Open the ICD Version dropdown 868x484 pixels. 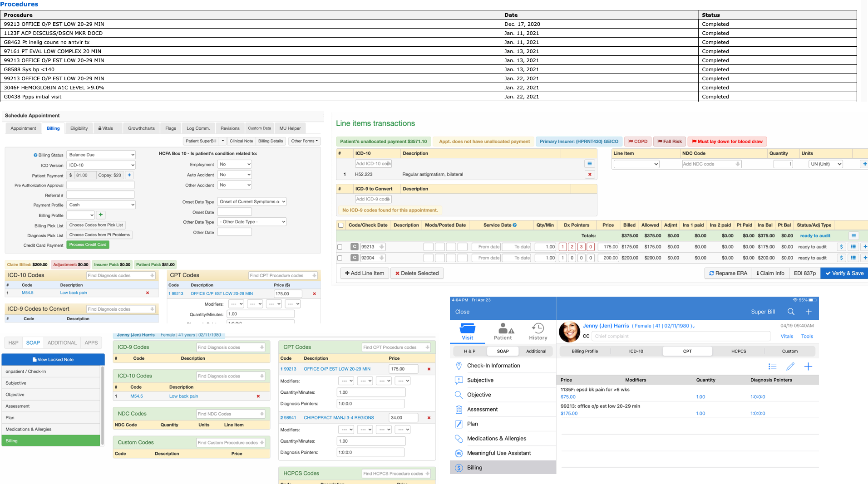(101, 165)
